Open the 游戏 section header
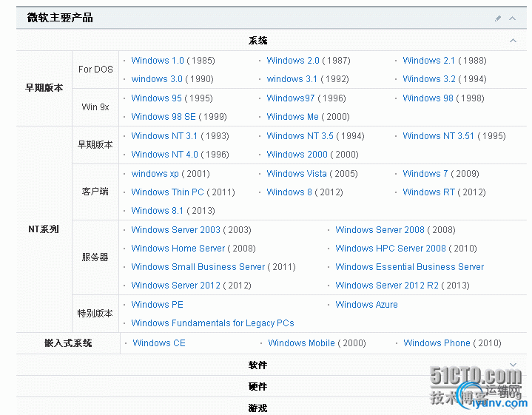The width and height of the screenshot is (532, 415). pos(257,408)
